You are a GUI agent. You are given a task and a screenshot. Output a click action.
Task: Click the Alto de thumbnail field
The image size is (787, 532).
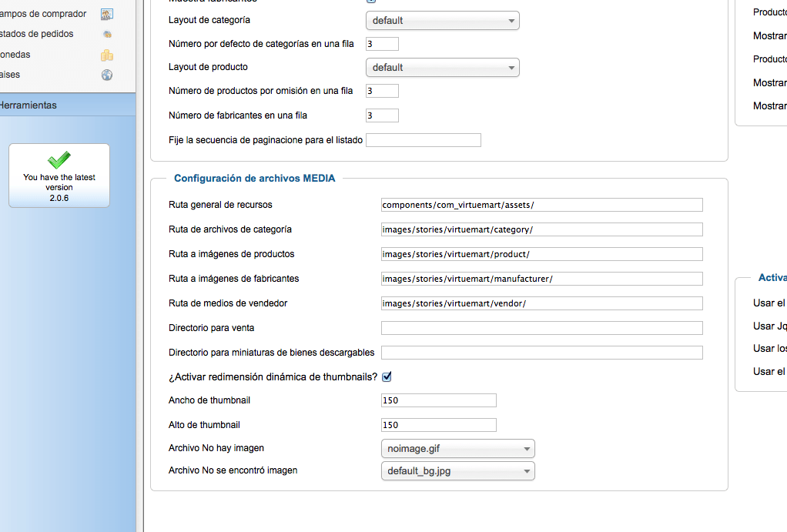(x=439, y=424)
